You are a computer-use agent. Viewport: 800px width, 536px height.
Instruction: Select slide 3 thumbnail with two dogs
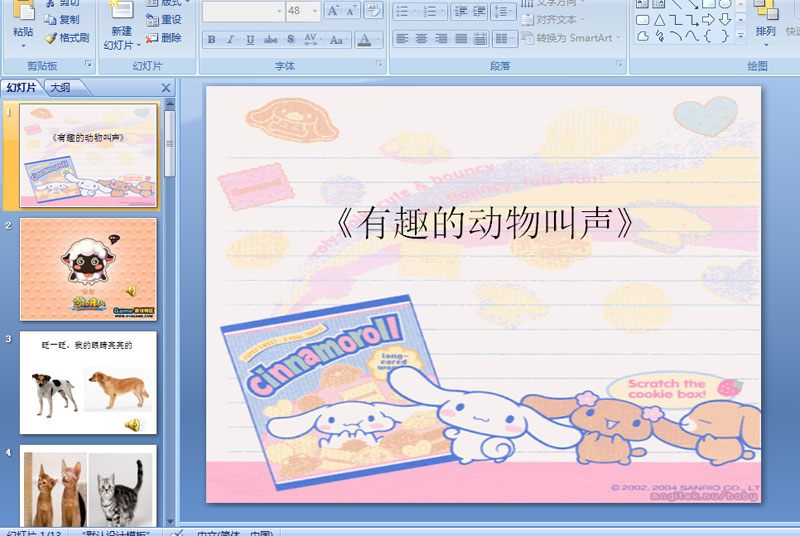click(88, 383)
